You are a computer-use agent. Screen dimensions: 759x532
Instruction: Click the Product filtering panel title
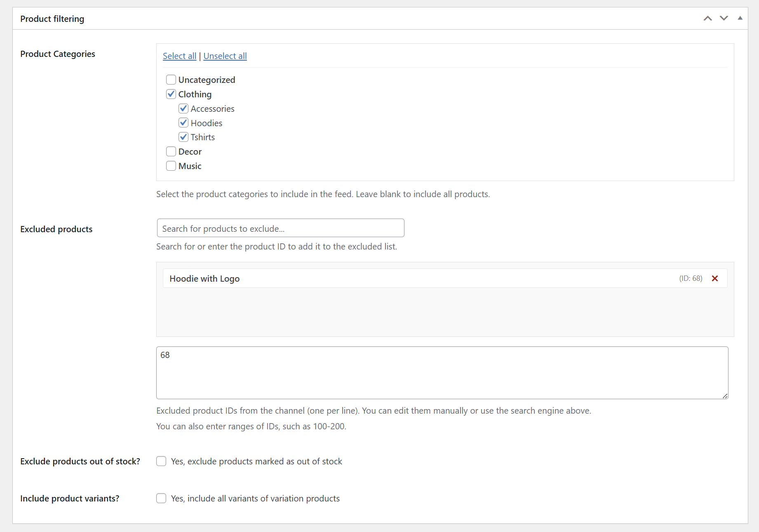tap(52, 19)
